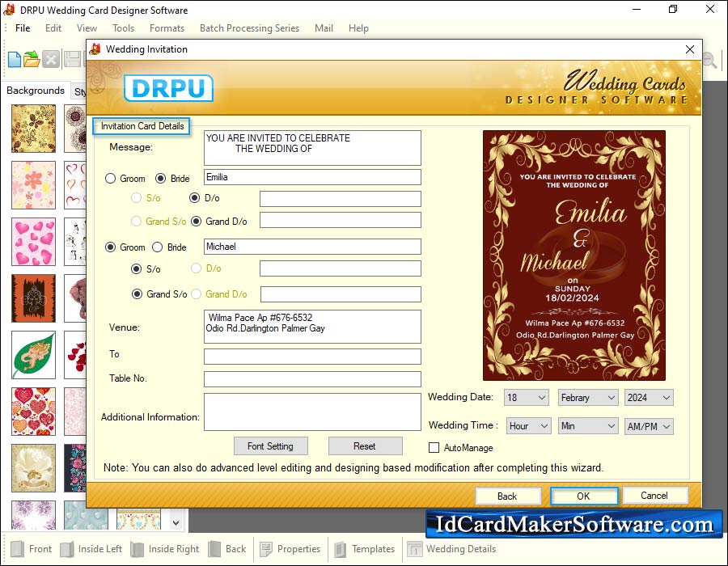Open the View menu
The height and width of the screenshot is (566, 728).
(87, 28)
